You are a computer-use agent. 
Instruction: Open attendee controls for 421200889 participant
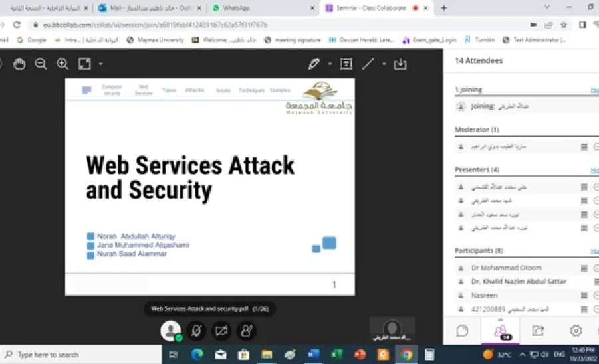584,309
